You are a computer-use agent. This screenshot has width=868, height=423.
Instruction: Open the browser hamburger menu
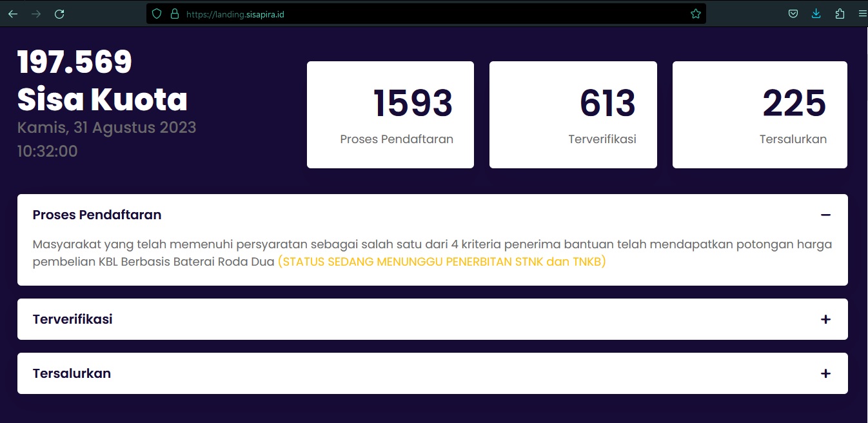click(x=862, y=14)
